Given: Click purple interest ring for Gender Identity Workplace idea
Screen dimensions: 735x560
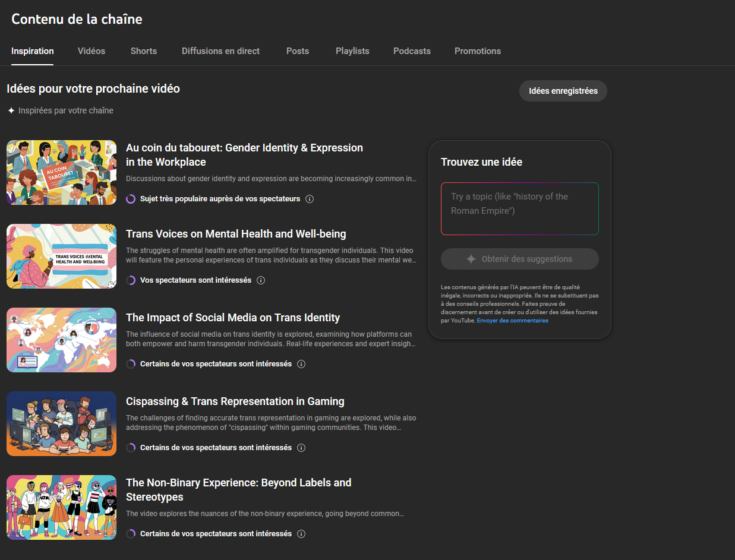Looking at the screenshot, I should (x=131, y=199).
